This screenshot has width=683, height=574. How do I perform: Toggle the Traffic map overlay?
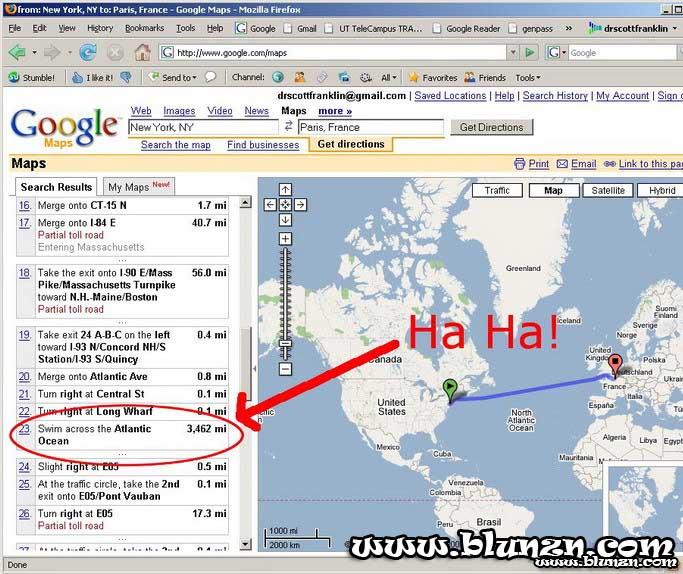point(497,190)
